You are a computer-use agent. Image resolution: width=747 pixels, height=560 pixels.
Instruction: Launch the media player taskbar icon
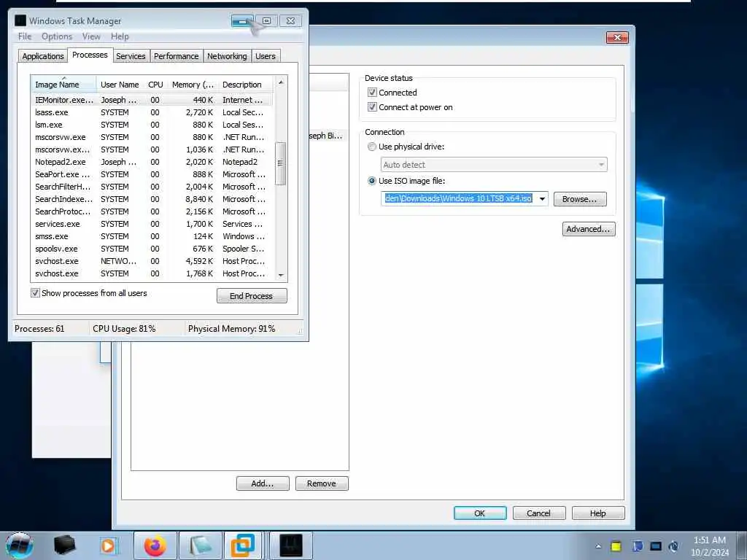click(x=108, y=545)
